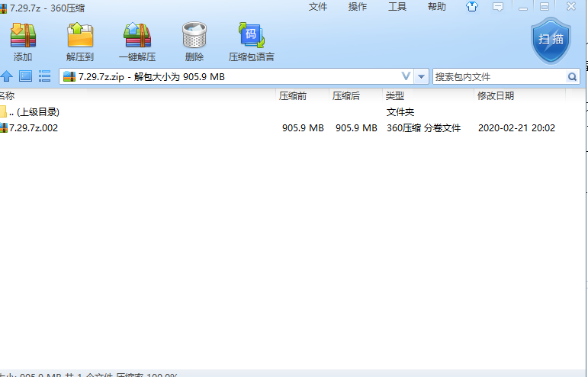Click the 文件夹 type cell

(x=400, y=111)
